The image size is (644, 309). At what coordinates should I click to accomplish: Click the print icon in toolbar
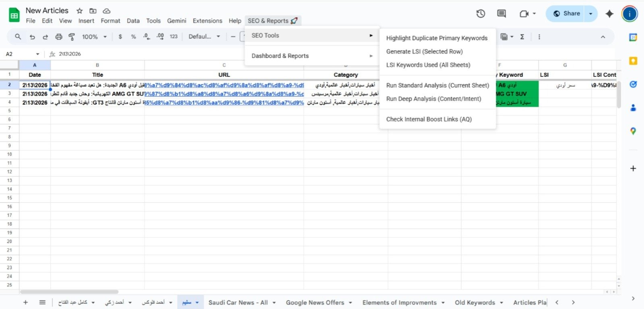[59, 37]
